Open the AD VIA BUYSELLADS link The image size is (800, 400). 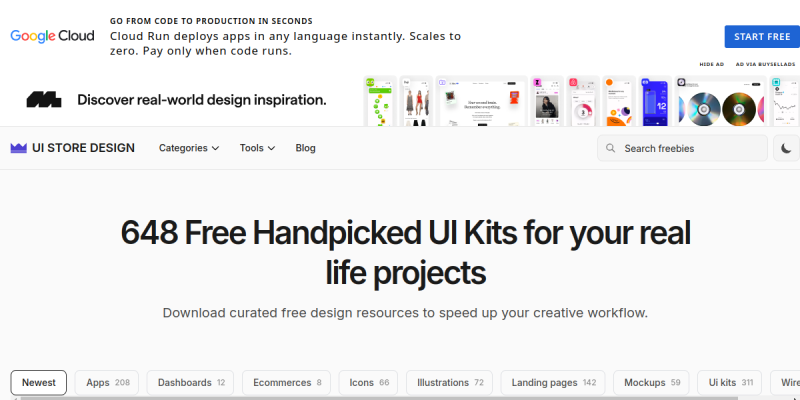(x=765, y=64)
